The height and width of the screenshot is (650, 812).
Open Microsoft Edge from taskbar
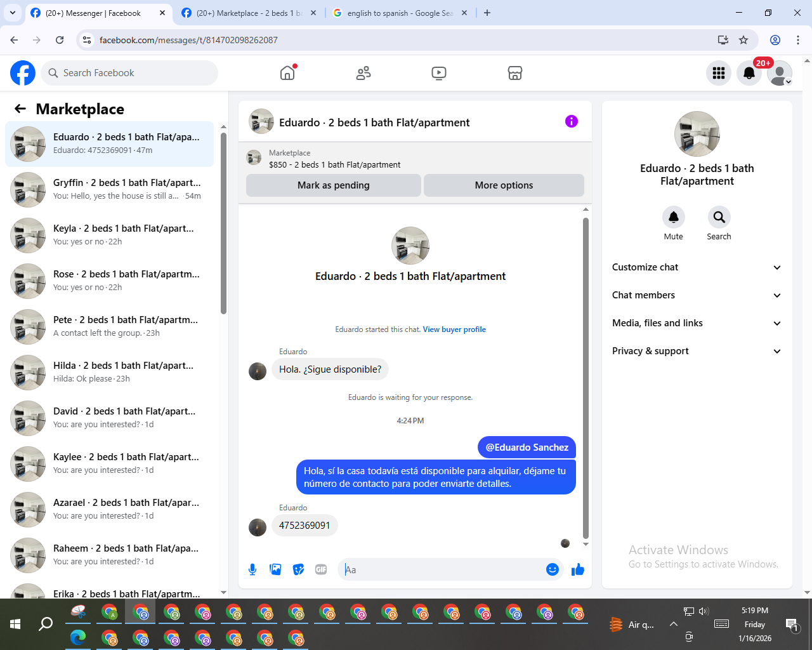78,637
